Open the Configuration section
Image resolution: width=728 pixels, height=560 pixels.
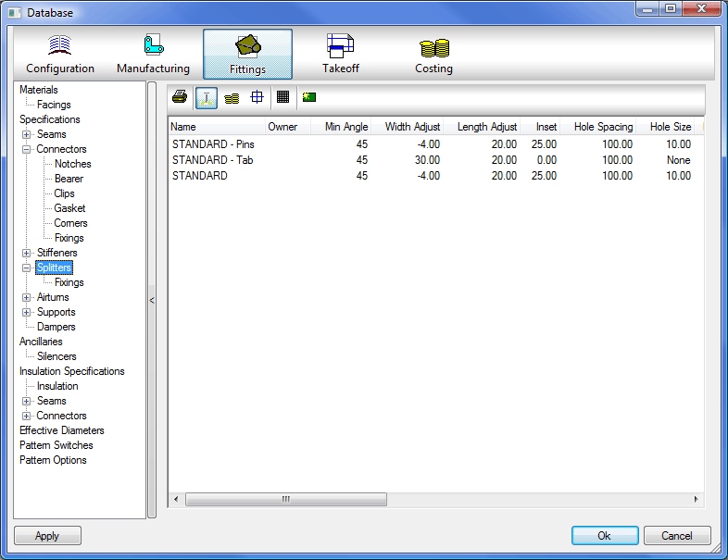pyautogui.click(x=60, y=55)
